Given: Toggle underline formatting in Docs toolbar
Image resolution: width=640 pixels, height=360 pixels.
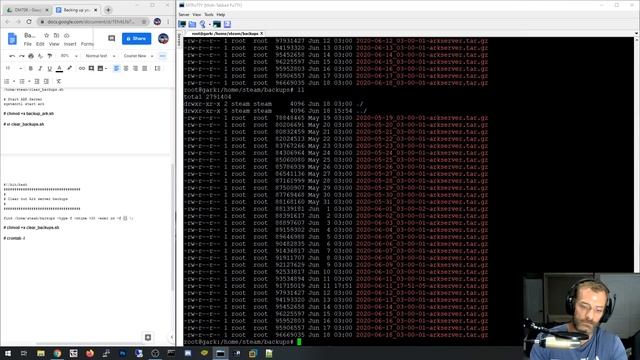Looking at the screenshot, I should point(49,69).
